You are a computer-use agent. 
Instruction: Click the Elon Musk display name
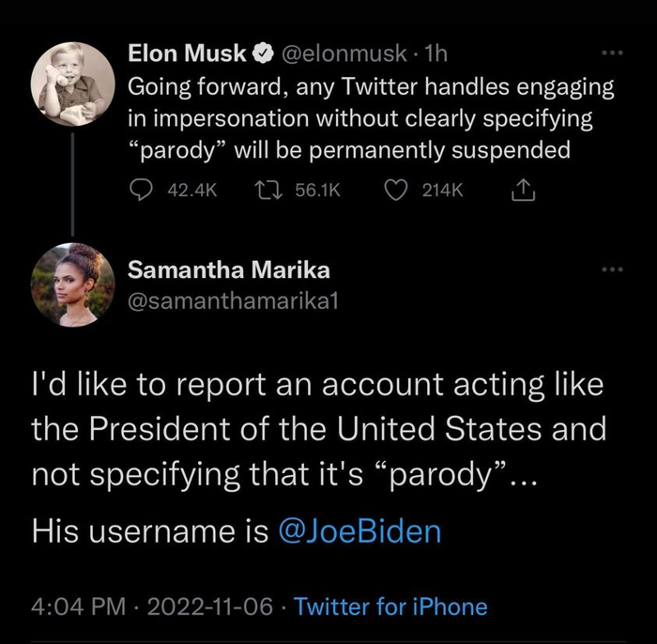click(187, 55)
